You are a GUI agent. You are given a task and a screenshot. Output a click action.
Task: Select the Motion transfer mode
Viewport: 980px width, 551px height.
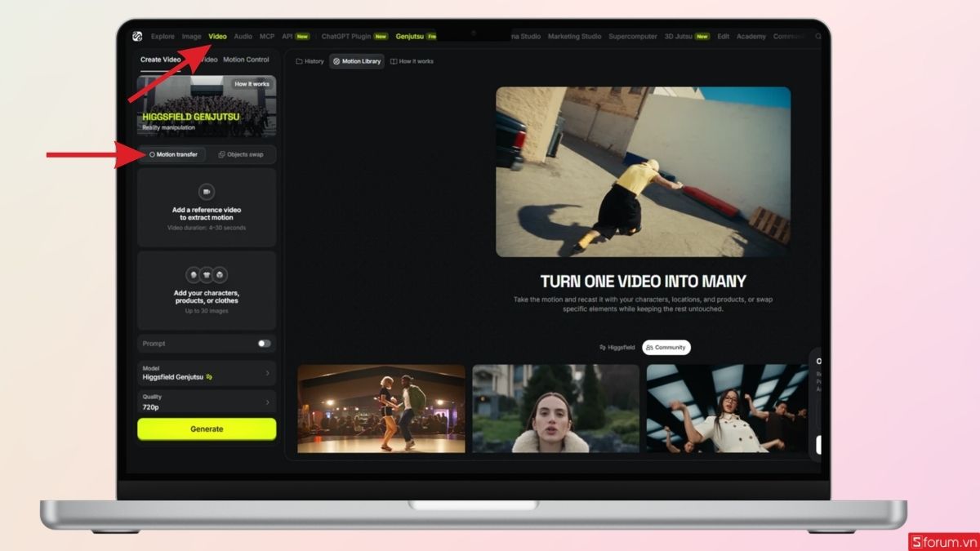coord(172,154)
